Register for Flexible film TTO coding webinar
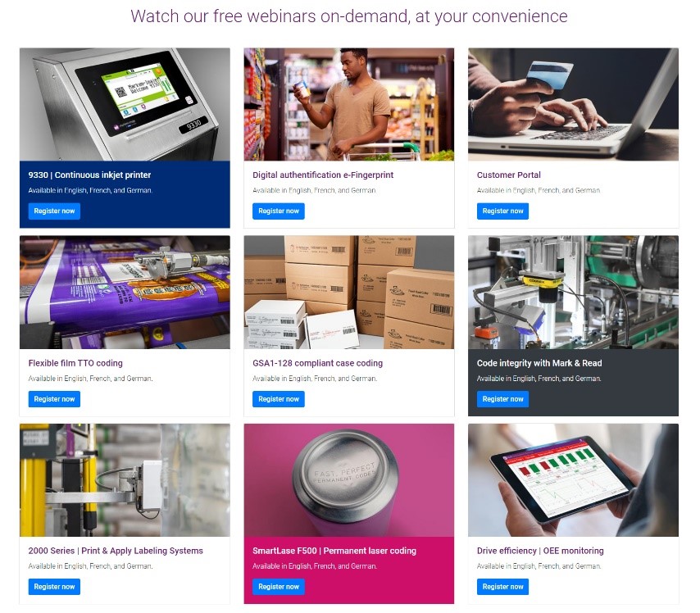 54,399
